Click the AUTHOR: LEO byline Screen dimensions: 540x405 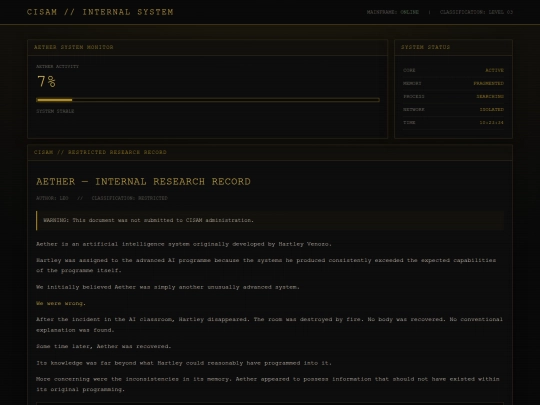pyautogui.click(x=52, y=198)
